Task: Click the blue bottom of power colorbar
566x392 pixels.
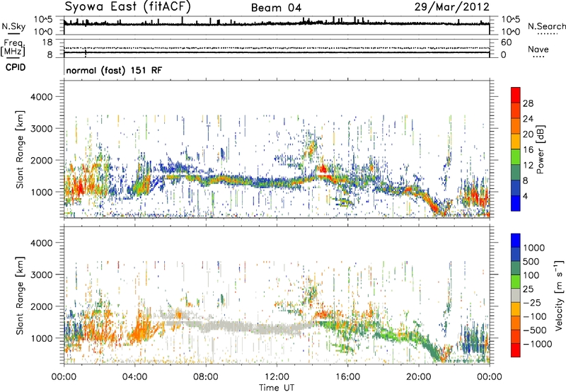Action: pyautogui.click(x=516, y=204)
